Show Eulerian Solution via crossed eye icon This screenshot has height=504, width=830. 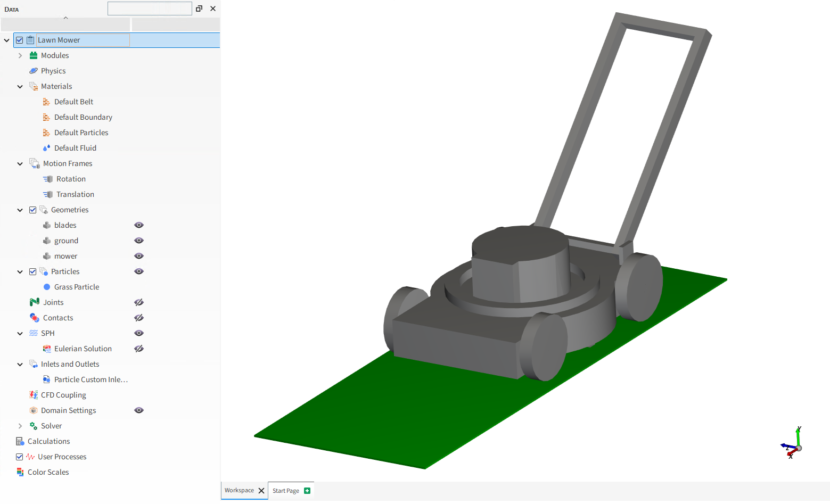click(139, 349)
